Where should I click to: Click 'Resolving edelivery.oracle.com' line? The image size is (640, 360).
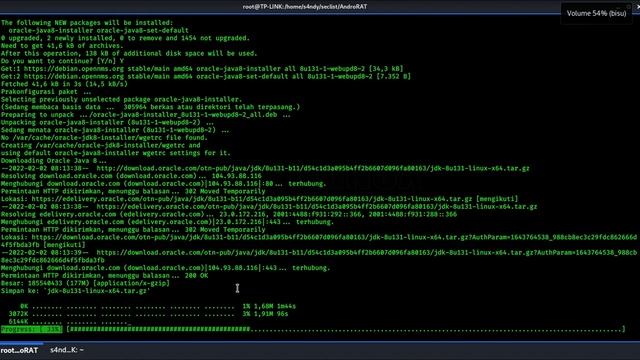click(229, 214)
